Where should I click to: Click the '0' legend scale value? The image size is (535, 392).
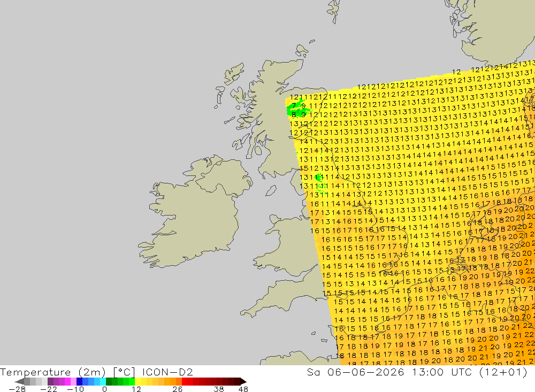(104, 389)
